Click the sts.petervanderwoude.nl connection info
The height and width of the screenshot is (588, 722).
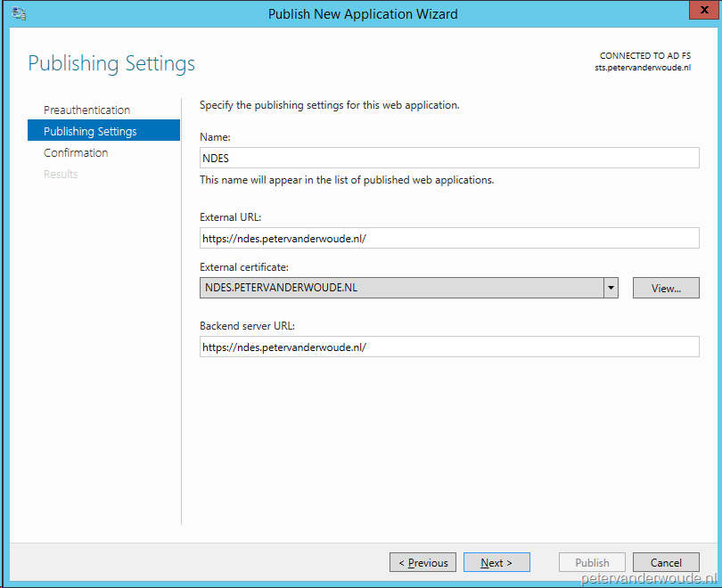coord(643,67)
